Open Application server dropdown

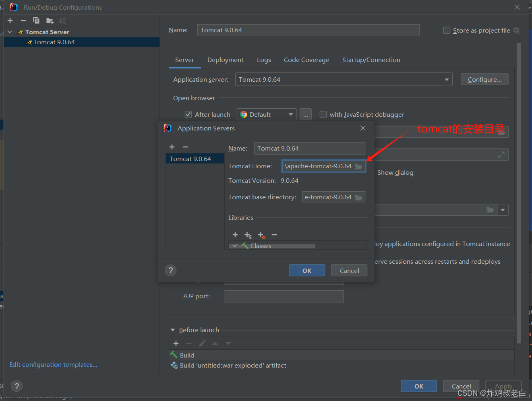click(447, 80)
